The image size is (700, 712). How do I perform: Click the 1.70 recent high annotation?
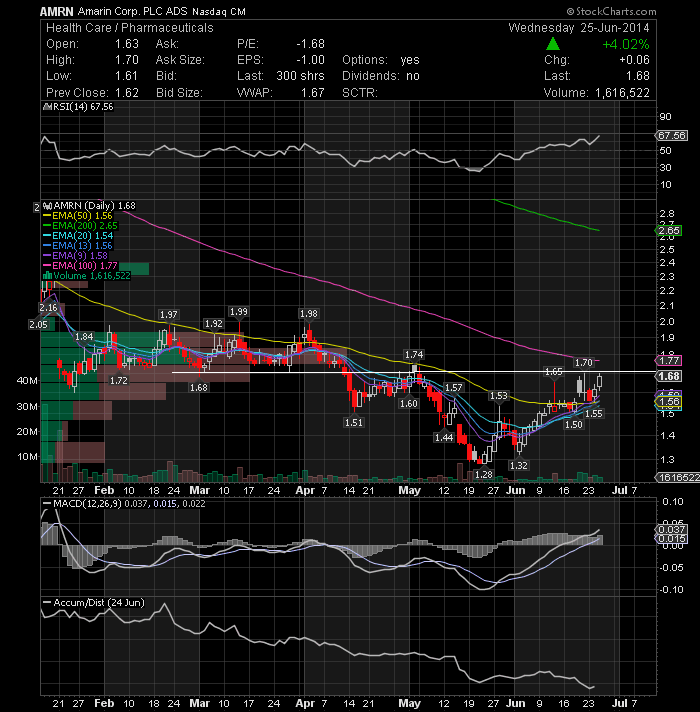[584, 363]
